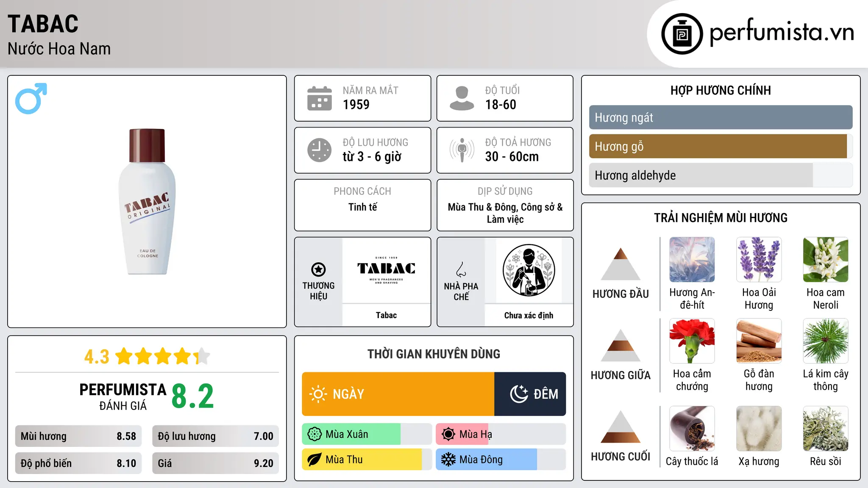868x488 pixels.
Task: Click the sillage icon beside Độ toả hương
Action: click(x=462, y=150)
